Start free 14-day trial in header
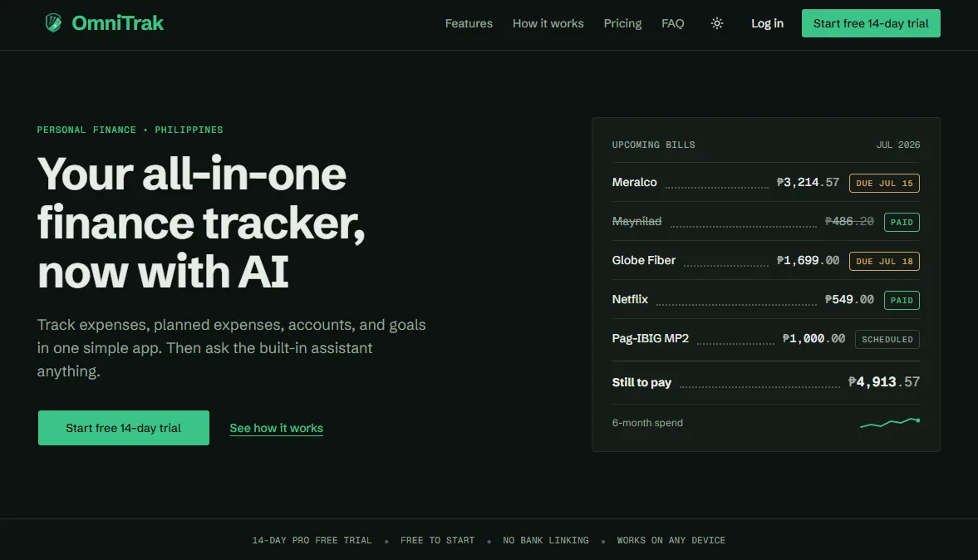978x560 pixels. click(871, 23)
